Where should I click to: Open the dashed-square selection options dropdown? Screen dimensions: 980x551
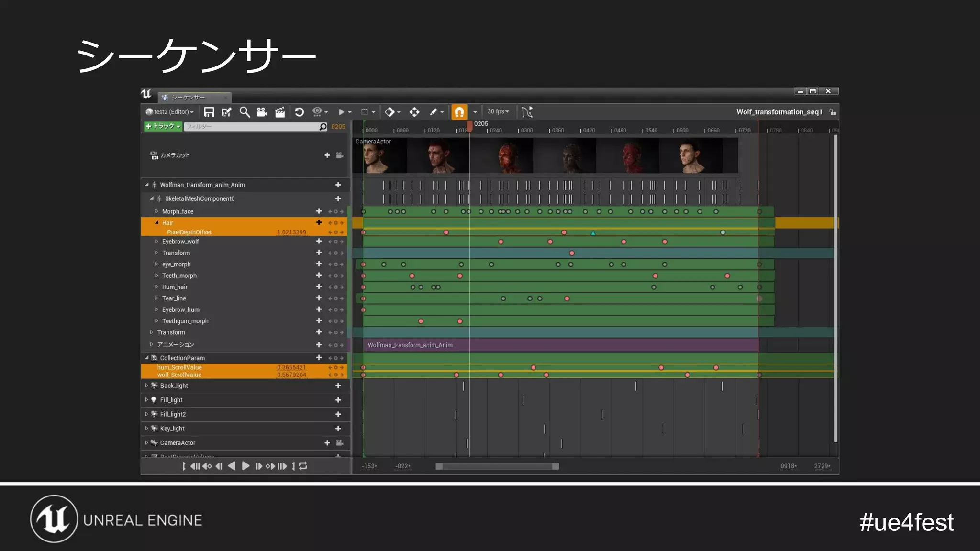point(368,112)
